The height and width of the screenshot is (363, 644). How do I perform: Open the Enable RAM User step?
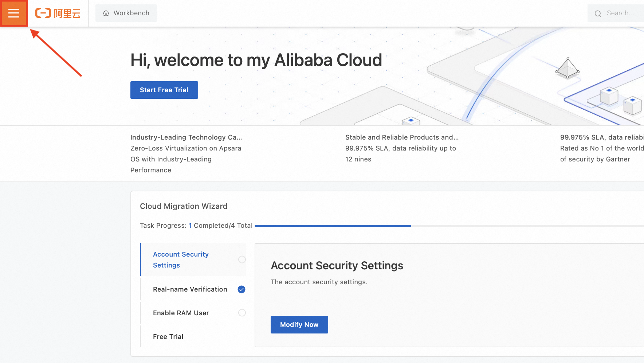click(x=181, y=313)
